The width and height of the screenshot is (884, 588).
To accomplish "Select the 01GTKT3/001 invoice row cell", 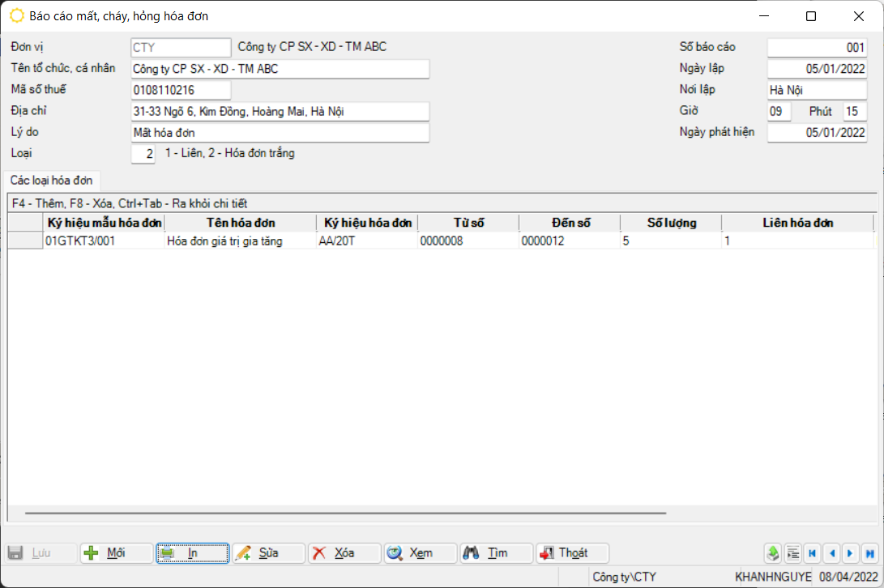I will [x=103, y=241].
